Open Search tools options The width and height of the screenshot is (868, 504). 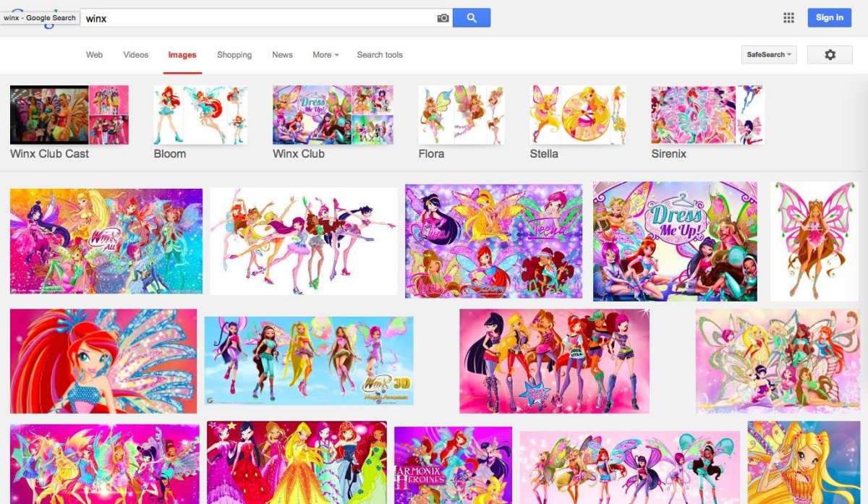coord(380,55)
